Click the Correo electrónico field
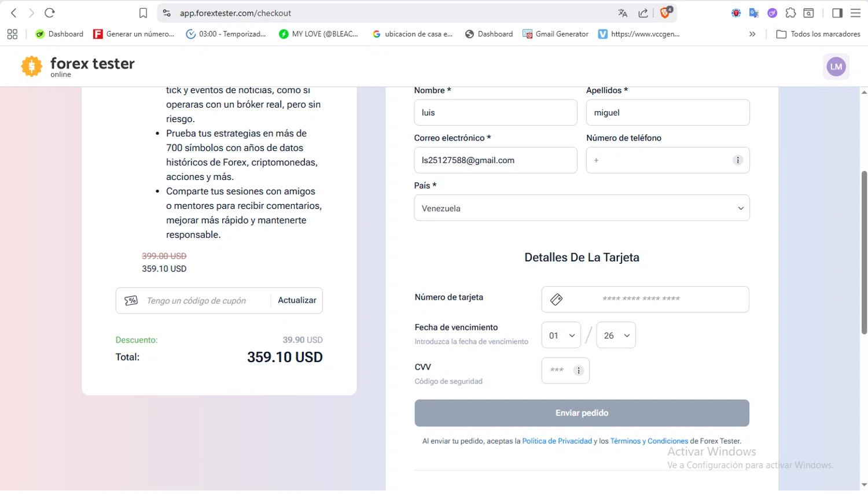Viewport: 868px width, 494px height. coord(495,160)
